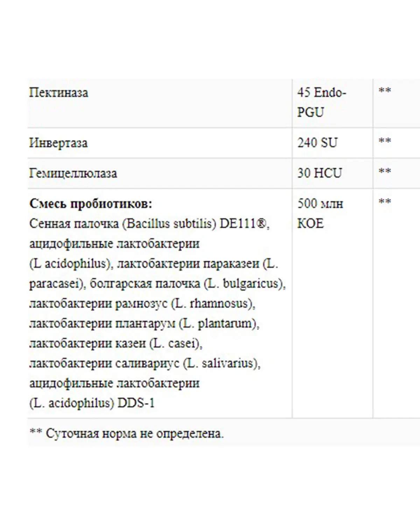Click the Bacillus subtilis DE111 text
The width and height of the screenshot is (420, 525).
tap(196, 223)
